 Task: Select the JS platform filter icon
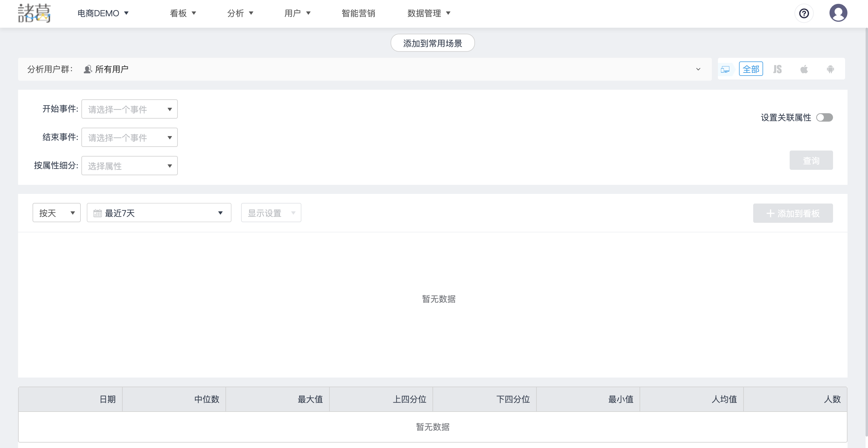[x=777, y=69]
